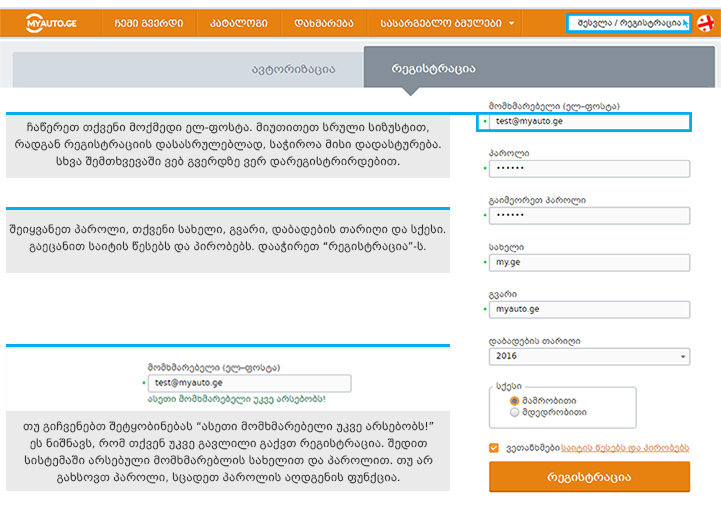The image size is (721, 506).
Task: Click into the პაროლი password field
Action: (x=589, y=168)
